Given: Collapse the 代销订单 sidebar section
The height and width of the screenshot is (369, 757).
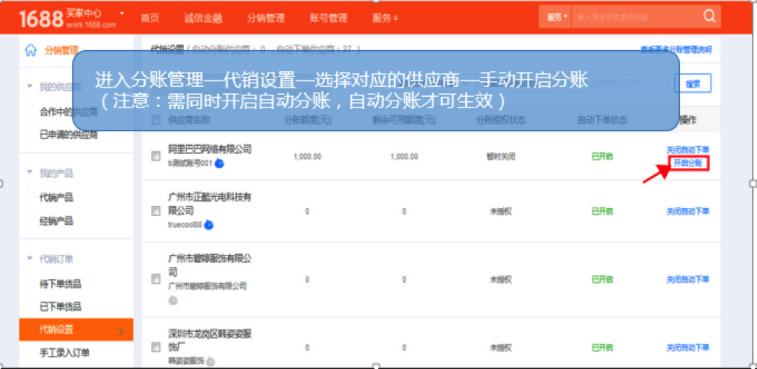Looking at the screenshot, I should pyautogui.click(x=29, y=258).
